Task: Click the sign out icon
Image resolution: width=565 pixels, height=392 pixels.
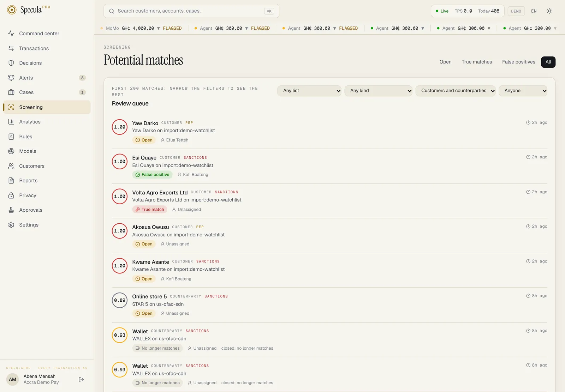Action: click(82, 380)
